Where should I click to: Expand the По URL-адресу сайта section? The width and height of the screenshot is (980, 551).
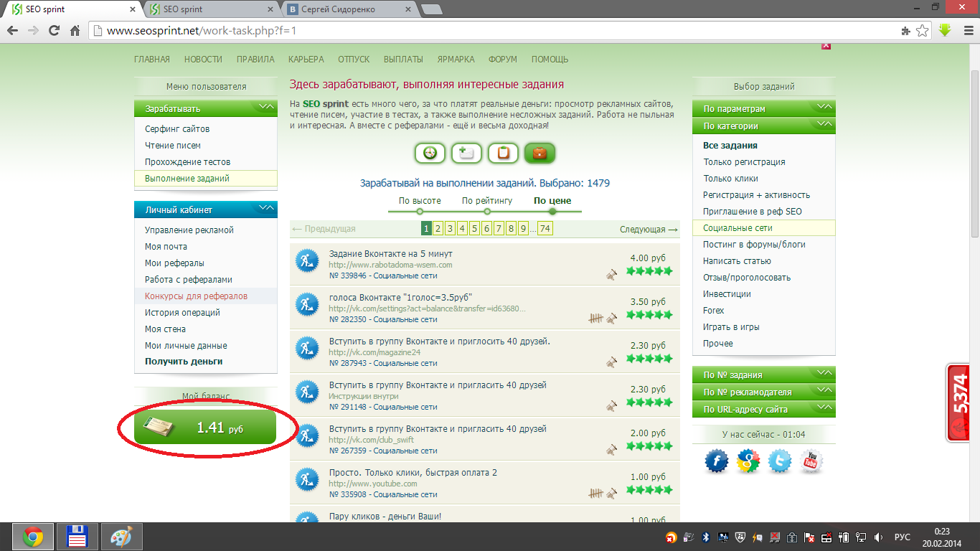pos(763,409)
